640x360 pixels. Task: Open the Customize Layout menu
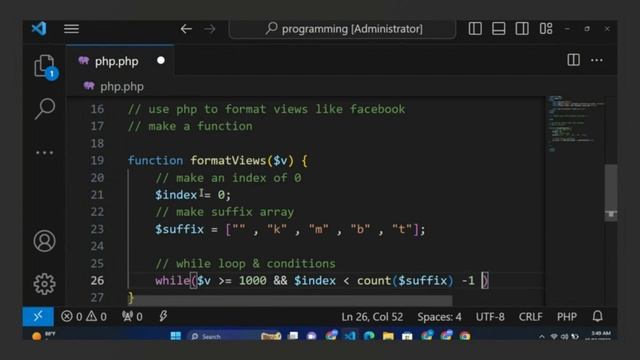(x=546, y=29)
